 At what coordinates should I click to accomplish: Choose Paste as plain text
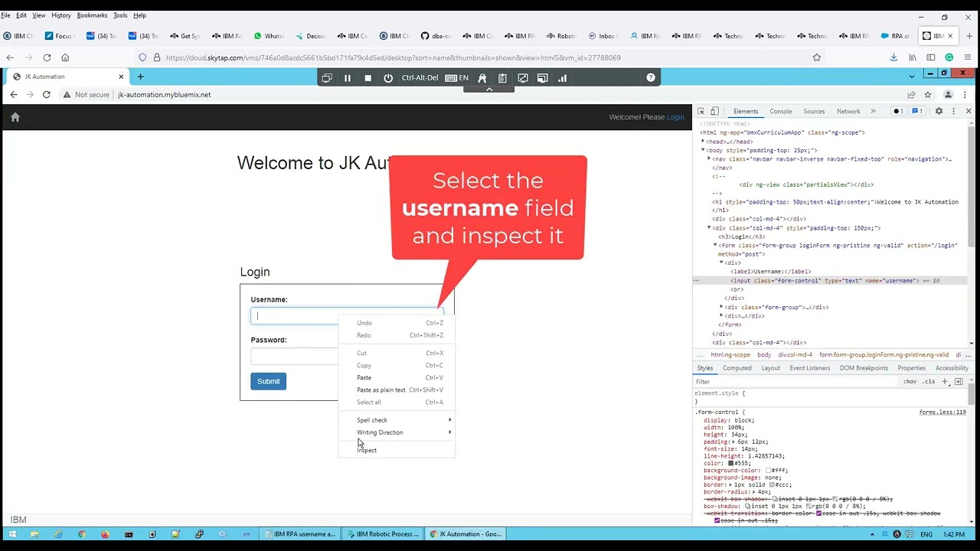397,390
